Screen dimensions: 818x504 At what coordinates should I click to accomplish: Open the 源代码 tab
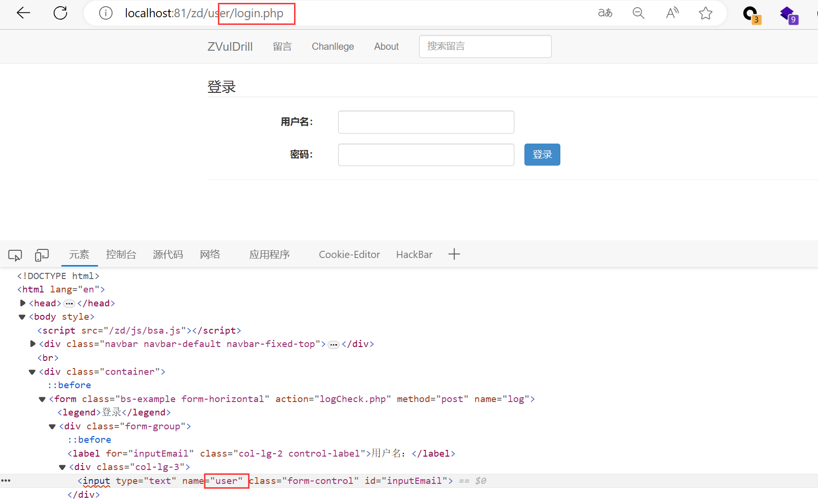[x=168, y=255]
